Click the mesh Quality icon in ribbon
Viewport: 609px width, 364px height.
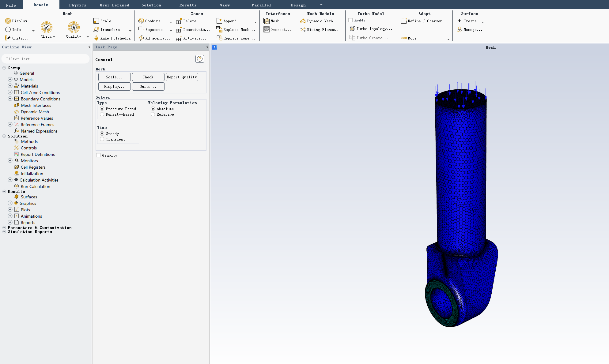click(x=74, y=27)
